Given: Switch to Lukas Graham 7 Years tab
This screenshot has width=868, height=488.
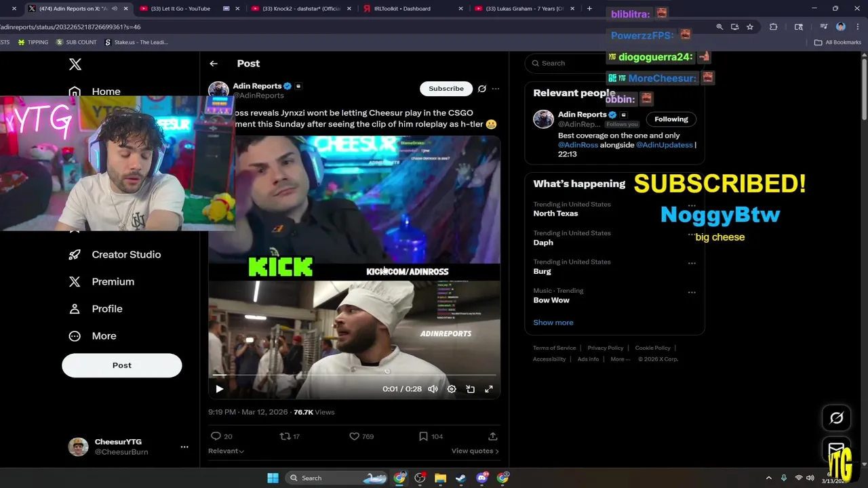Looking at the screenshot, I should 524,9.
